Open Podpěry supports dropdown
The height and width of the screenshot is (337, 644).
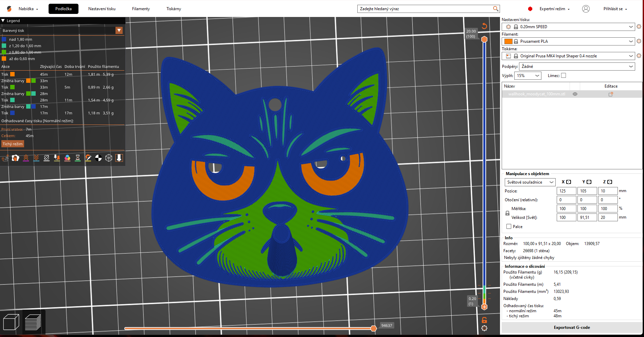[577, 67]
